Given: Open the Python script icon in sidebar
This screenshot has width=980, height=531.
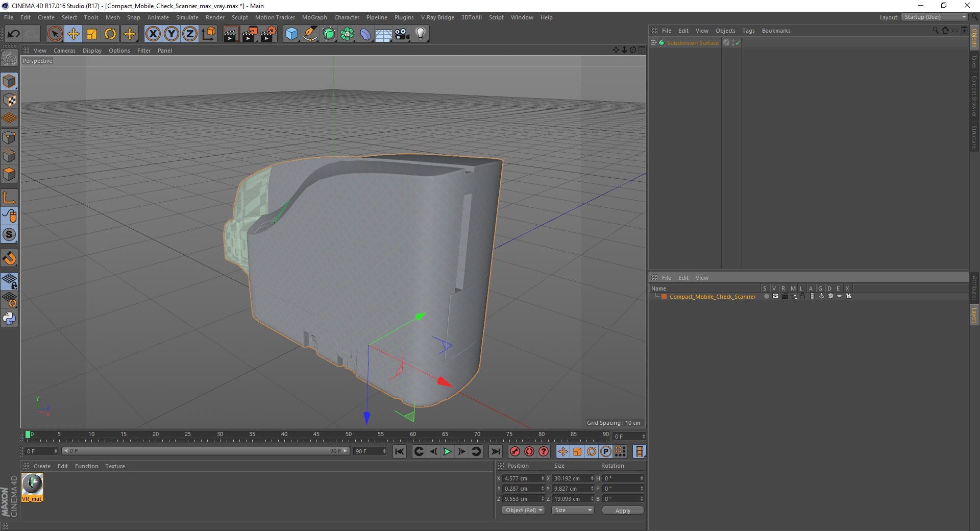Looking at the screenshot, I should click(x=9, y=319).
